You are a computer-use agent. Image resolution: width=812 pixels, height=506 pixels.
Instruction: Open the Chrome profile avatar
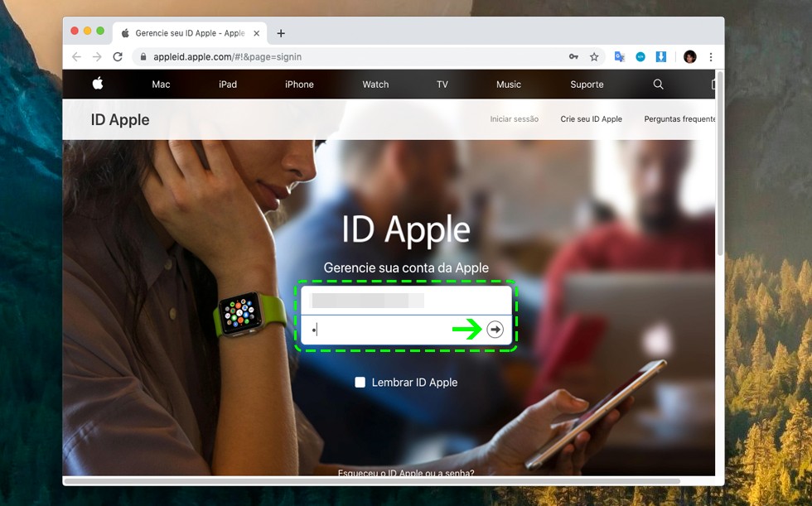coord(689,57)
